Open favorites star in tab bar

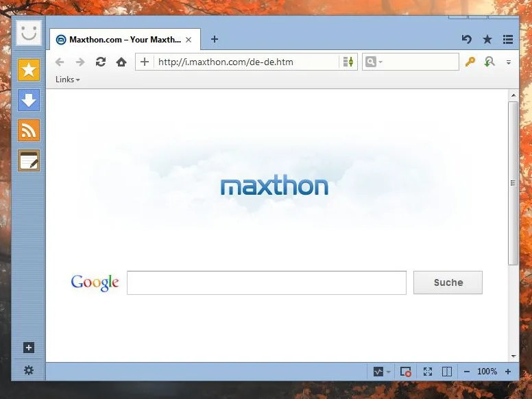[487, 39]
